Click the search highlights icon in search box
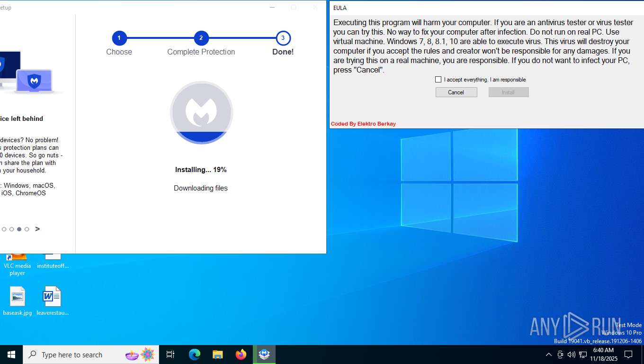The image size is (644, 364). [140, 355]
